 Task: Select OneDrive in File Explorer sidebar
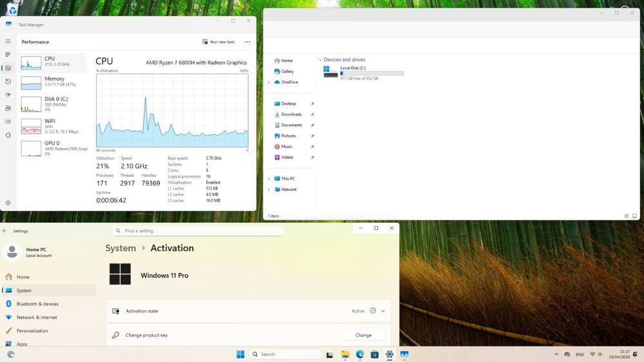point(287,82)
